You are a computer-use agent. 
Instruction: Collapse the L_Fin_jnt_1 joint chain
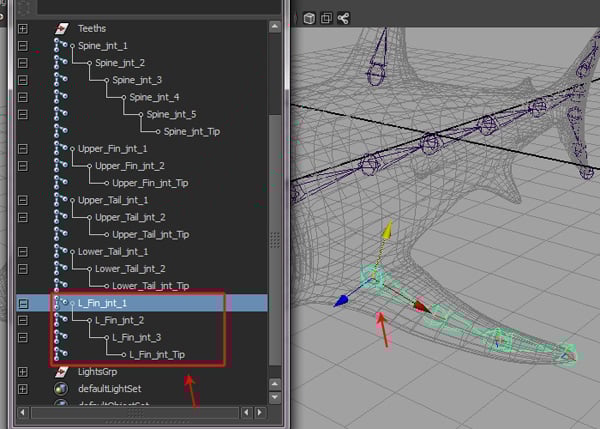pyautogui.click(x=23, y=302)
